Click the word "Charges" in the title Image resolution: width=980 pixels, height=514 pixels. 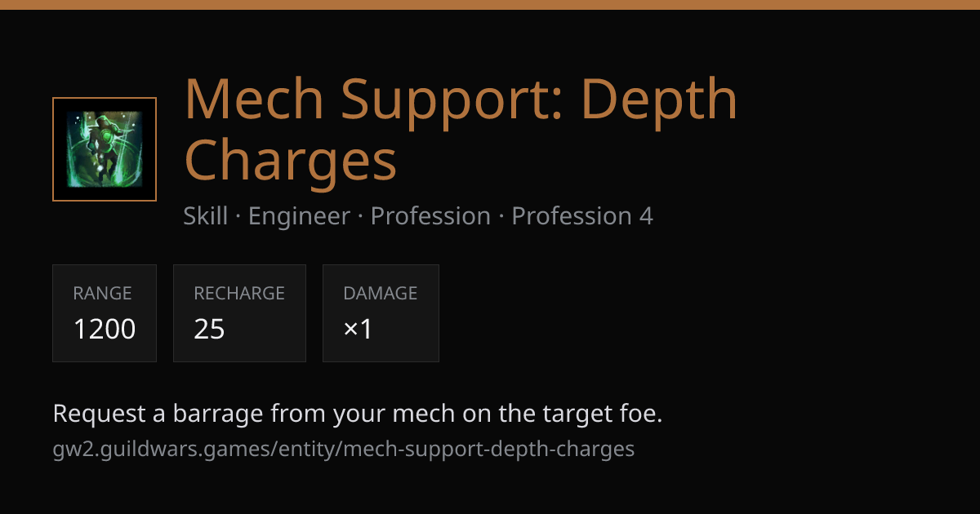(290, 160)
